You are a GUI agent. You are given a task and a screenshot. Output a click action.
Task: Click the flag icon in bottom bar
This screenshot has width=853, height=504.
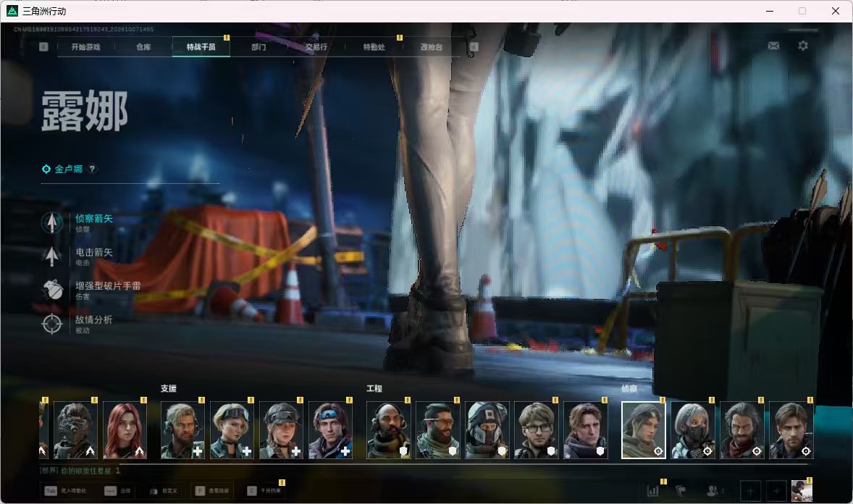coord(681,491)
